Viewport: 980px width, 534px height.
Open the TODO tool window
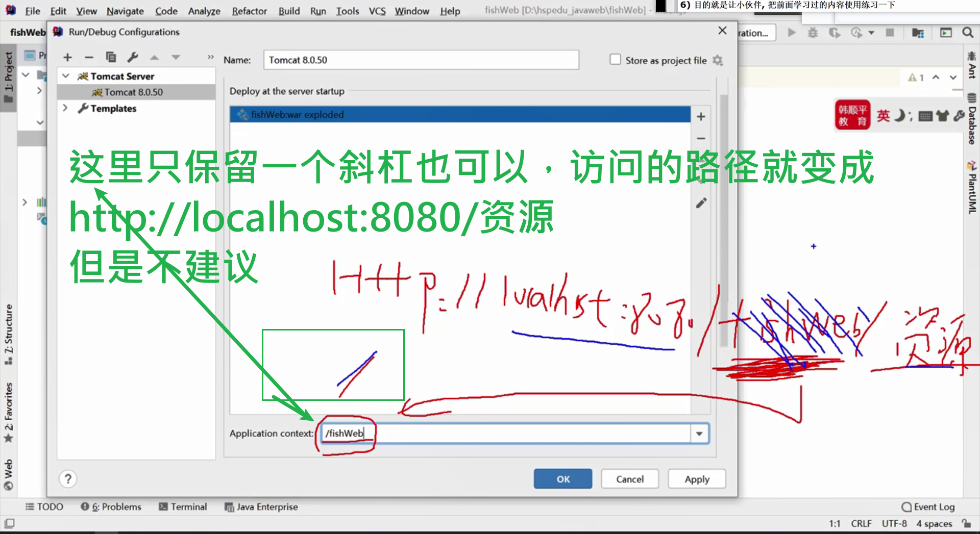coord(44,506)
